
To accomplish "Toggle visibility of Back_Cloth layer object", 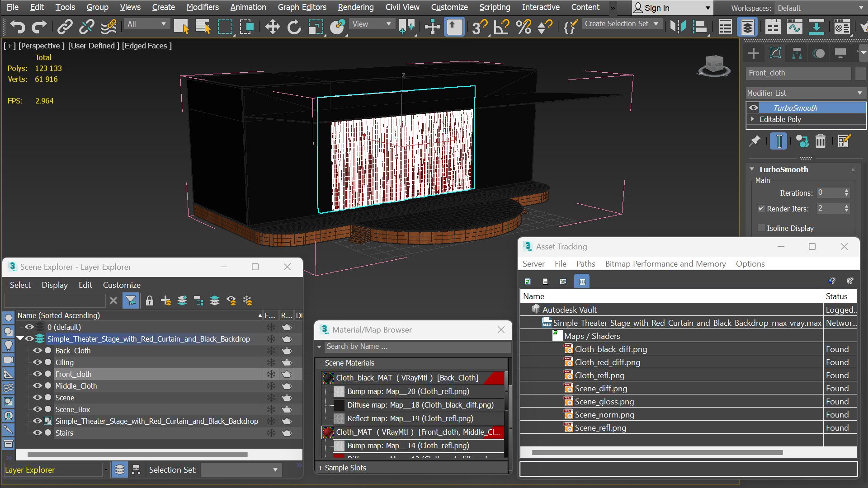I will pos(38,351).
